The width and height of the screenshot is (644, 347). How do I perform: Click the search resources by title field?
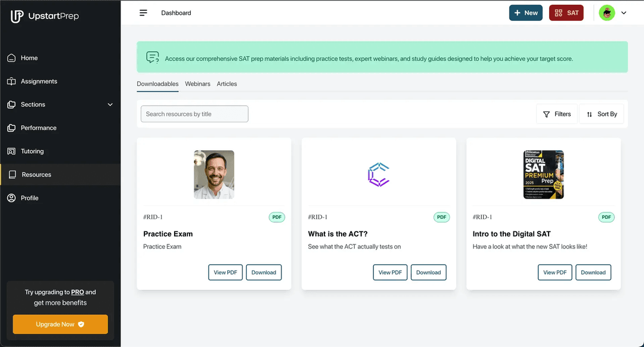(x=194, y=114)
